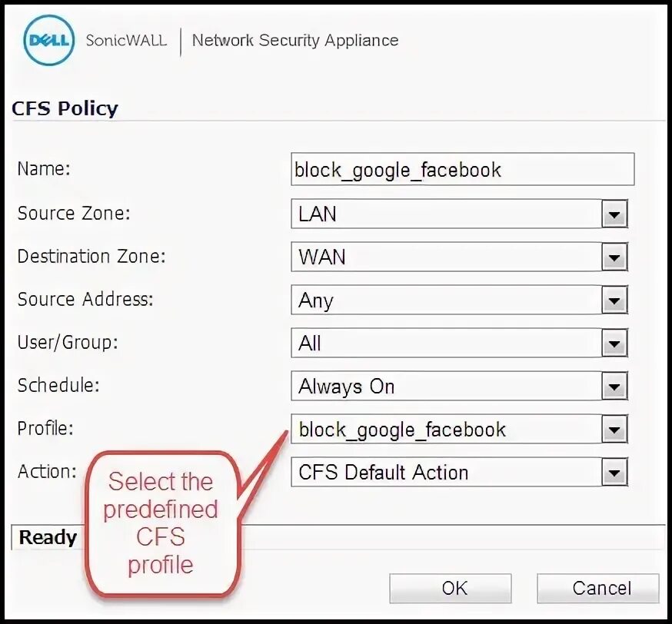Image resolution: width=672 pixels, height=624 pixels.
Task: Click the SonicWALL brand text
Action: tap(126, 40)
